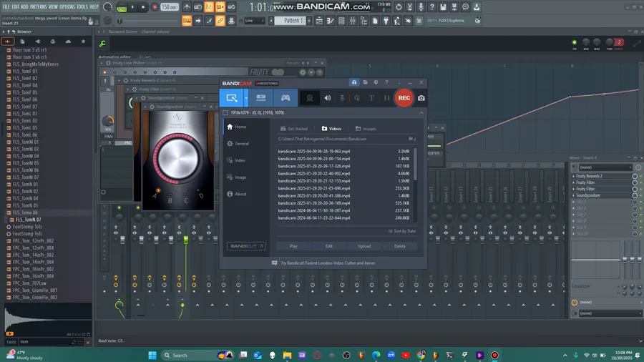Open the Bandicut link button

246,246
